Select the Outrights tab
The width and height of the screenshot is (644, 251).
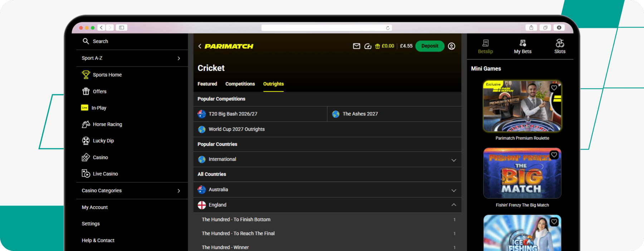[273, 84]
